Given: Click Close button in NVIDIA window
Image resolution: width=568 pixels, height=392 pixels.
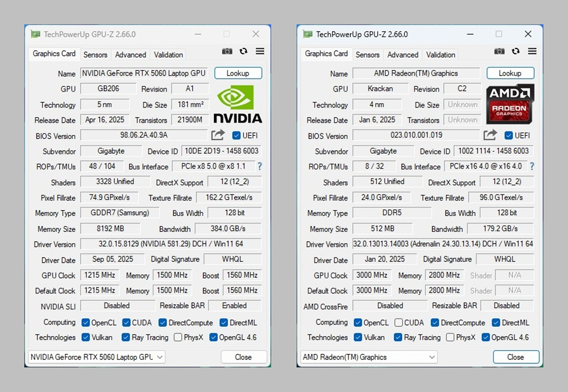Looking at the screenshot, I should pos(244,357).
